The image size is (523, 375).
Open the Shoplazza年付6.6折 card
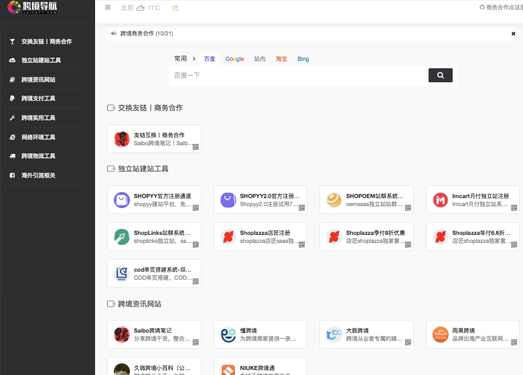(473, 237)
